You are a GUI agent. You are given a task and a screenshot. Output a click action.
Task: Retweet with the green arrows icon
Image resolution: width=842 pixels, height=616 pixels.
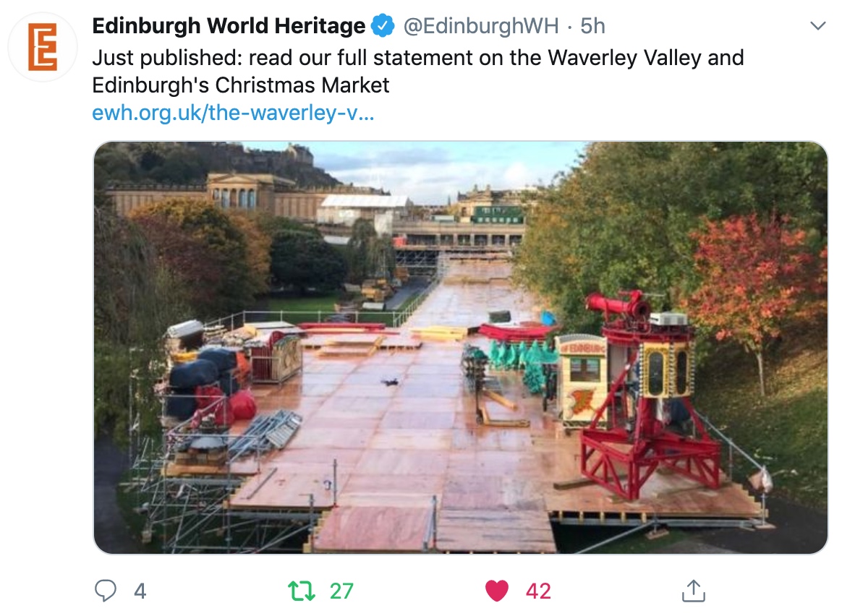301,590
